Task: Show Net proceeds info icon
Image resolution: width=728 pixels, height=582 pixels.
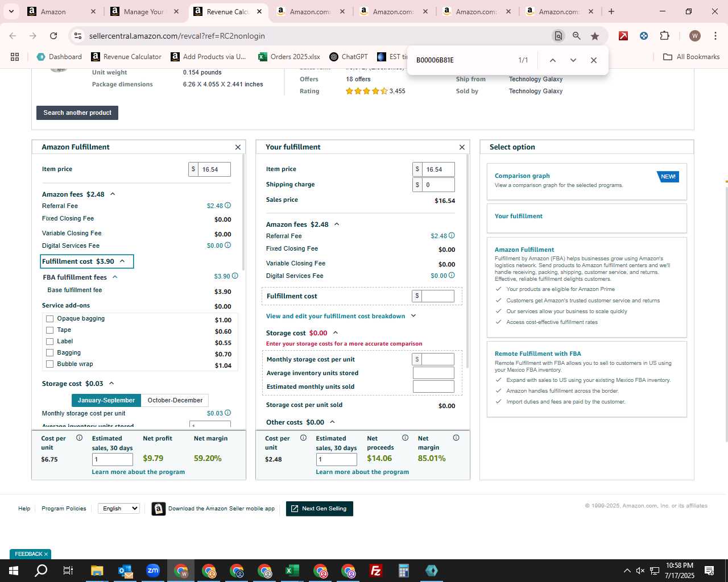Action: [405, 438]
